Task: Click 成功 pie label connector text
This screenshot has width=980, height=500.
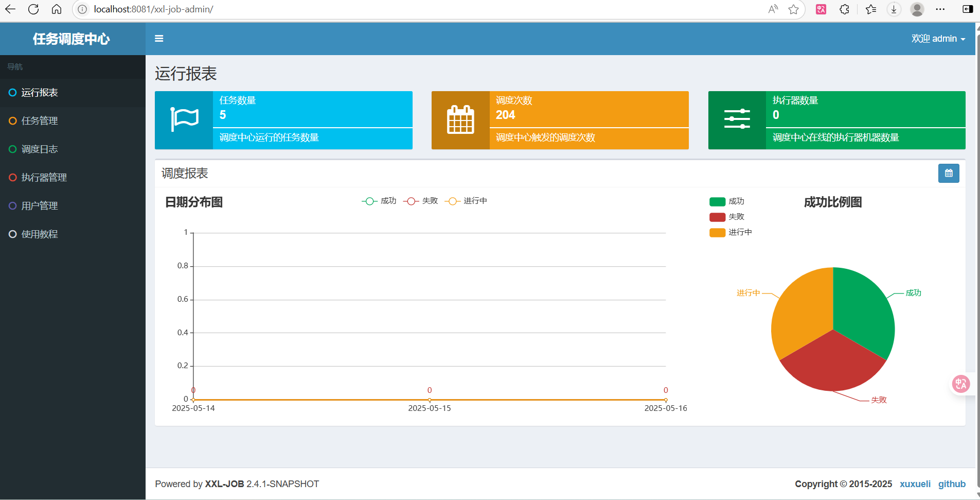Action: (x=913, y=293)
